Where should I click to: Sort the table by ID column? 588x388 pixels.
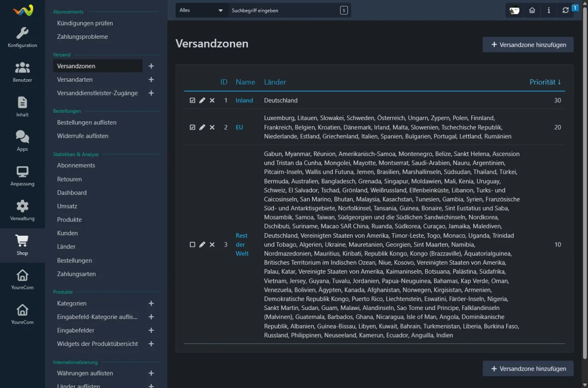tap(224, 82)
